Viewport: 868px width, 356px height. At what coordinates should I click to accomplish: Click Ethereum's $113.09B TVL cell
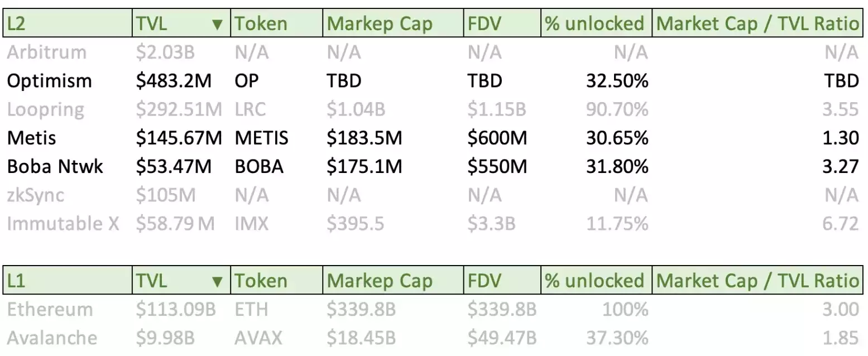pos(175,309)
